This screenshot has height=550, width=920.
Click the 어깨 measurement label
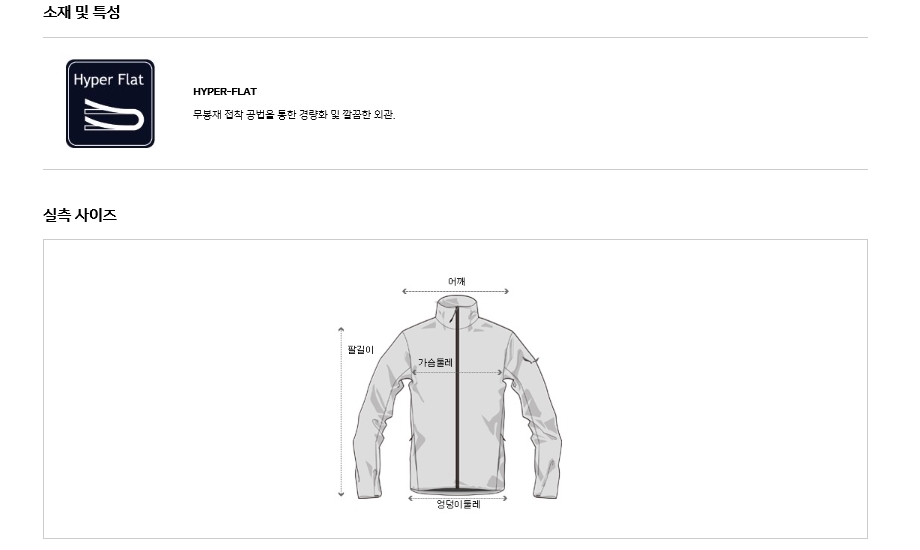456,281
